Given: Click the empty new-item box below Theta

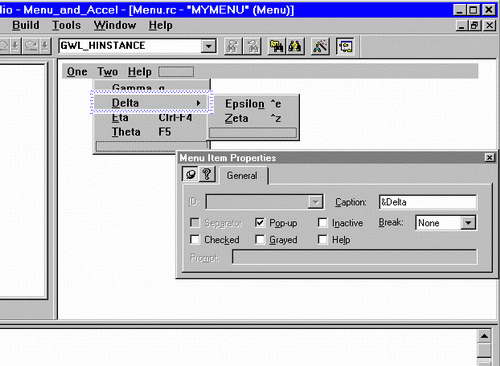Looking at the screenshot, I should point(151,146).
